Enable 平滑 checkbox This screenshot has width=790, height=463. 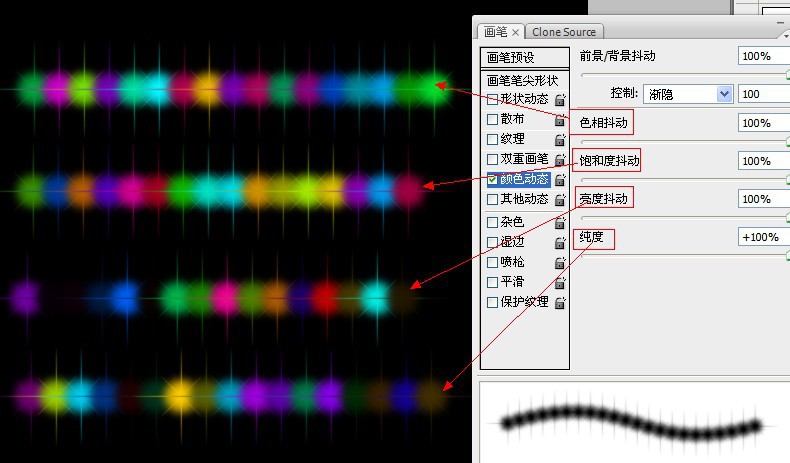click(492, 282)
